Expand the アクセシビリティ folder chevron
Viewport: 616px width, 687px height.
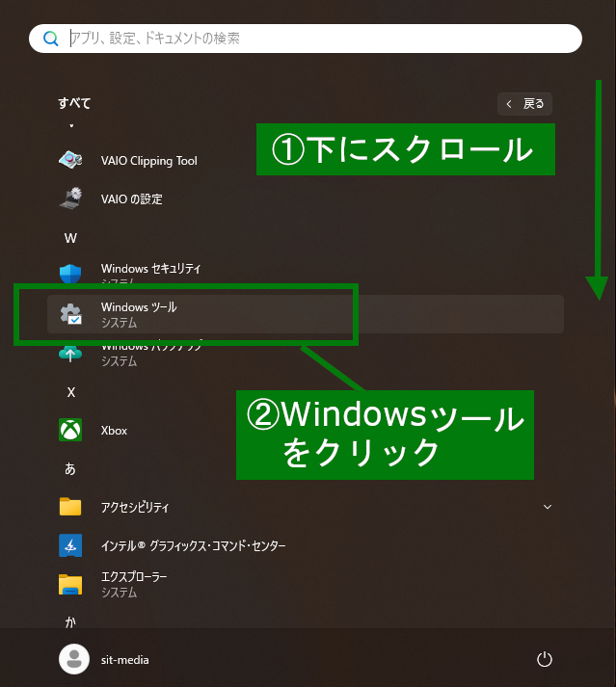click(548, 507)
